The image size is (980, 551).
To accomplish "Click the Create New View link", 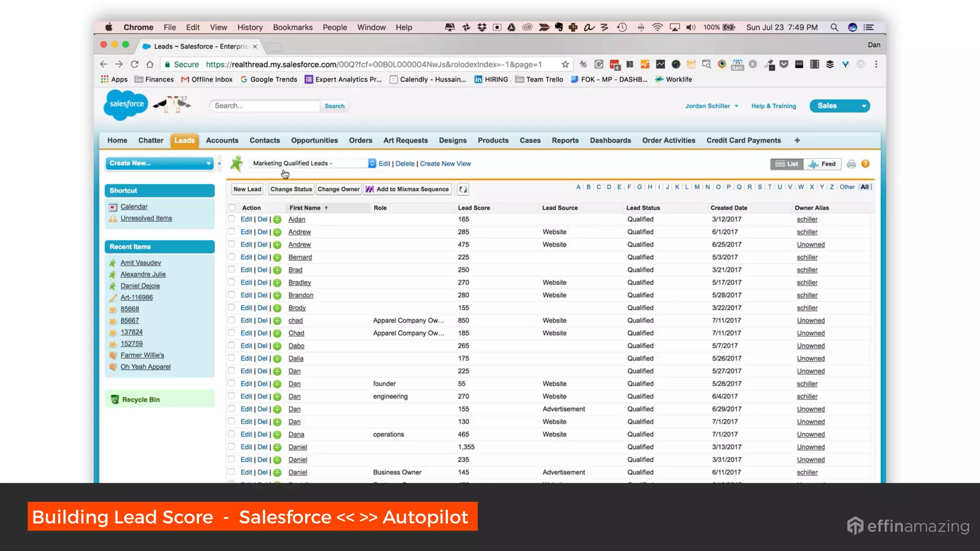I will (445, 164).
